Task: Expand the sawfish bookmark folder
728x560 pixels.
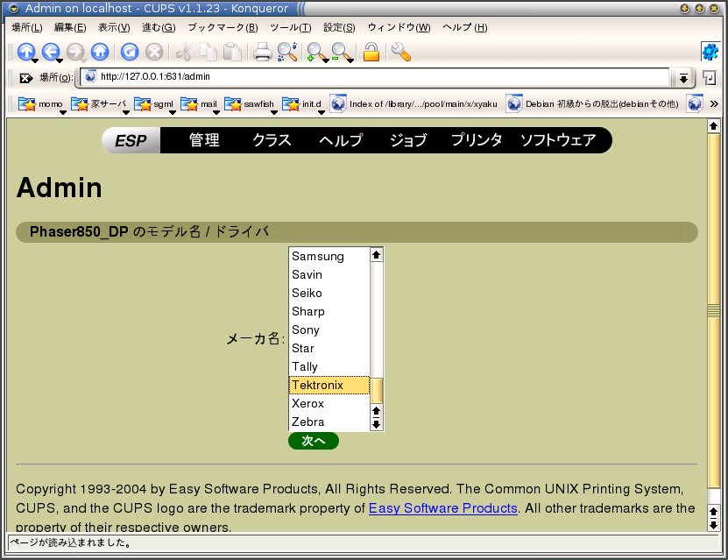Action: (249, 103)
